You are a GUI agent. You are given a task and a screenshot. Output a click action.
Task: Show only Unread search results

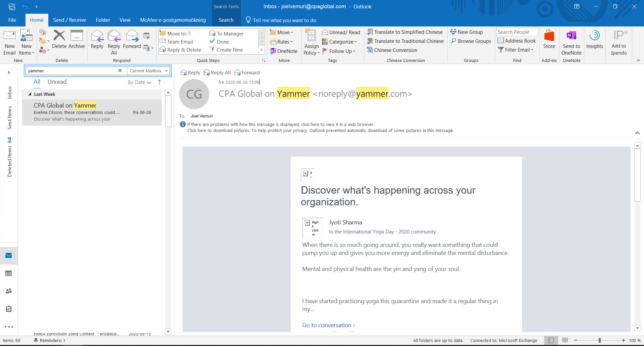tap(57, 82)
